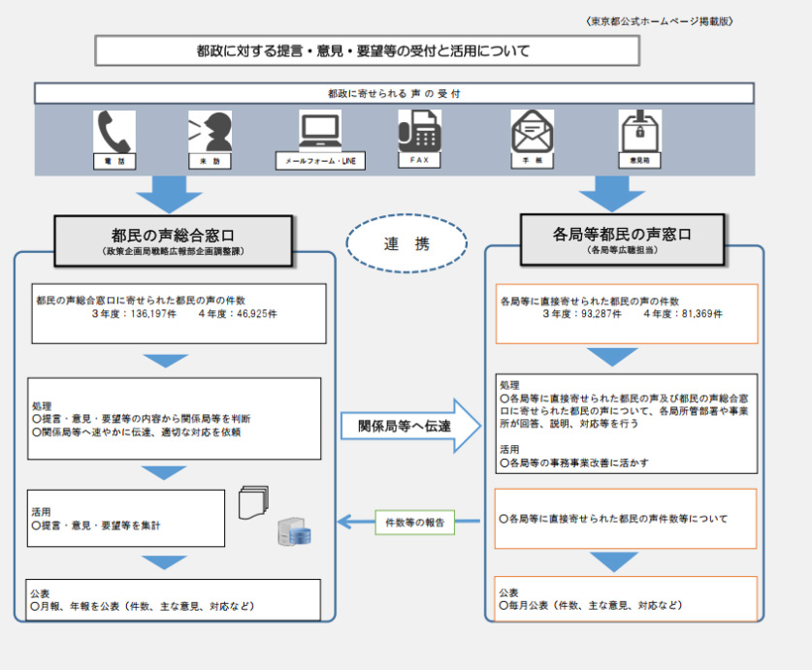
Task: Click the 各局等都民の声窓口 header box
Action: (622, 239)
